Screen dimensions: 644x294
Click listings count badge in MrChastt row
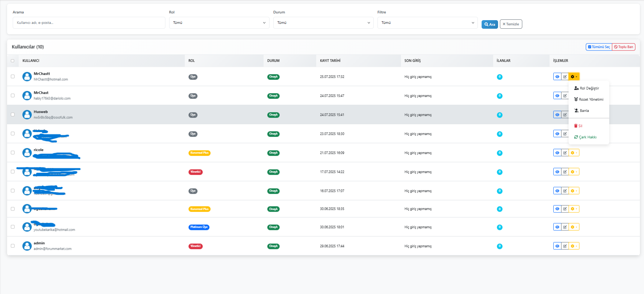point(500,77)
